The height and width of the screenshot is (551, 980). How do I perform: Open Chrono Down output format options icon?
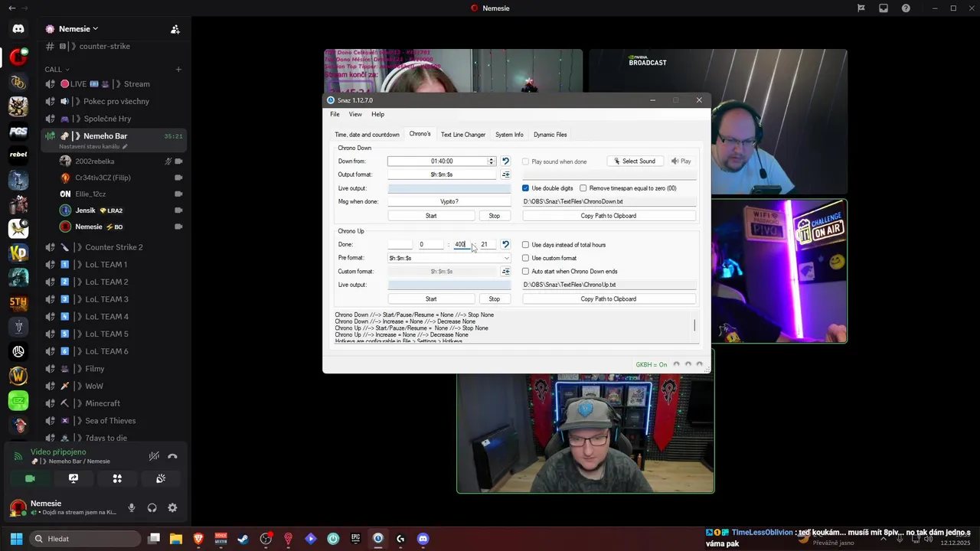505,174
